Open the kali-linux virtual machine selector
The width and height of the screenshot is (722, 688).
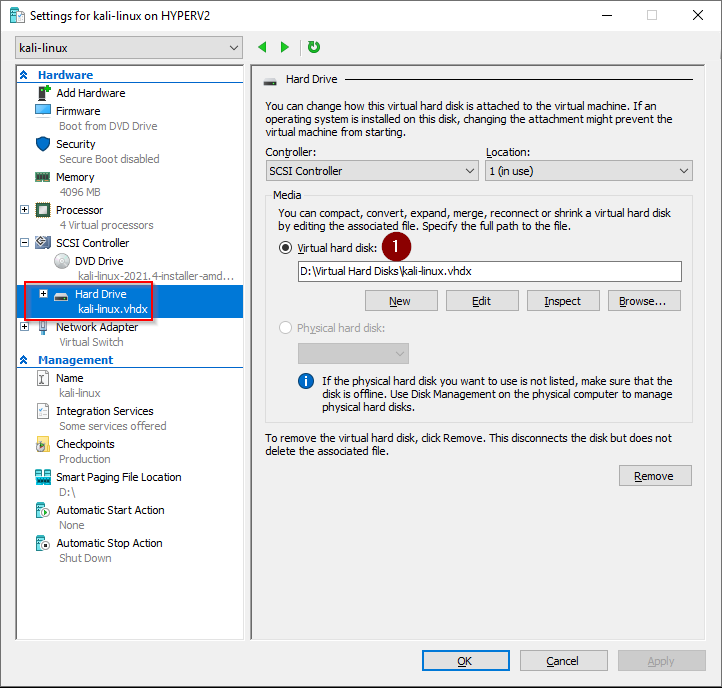tap(129, 48)
